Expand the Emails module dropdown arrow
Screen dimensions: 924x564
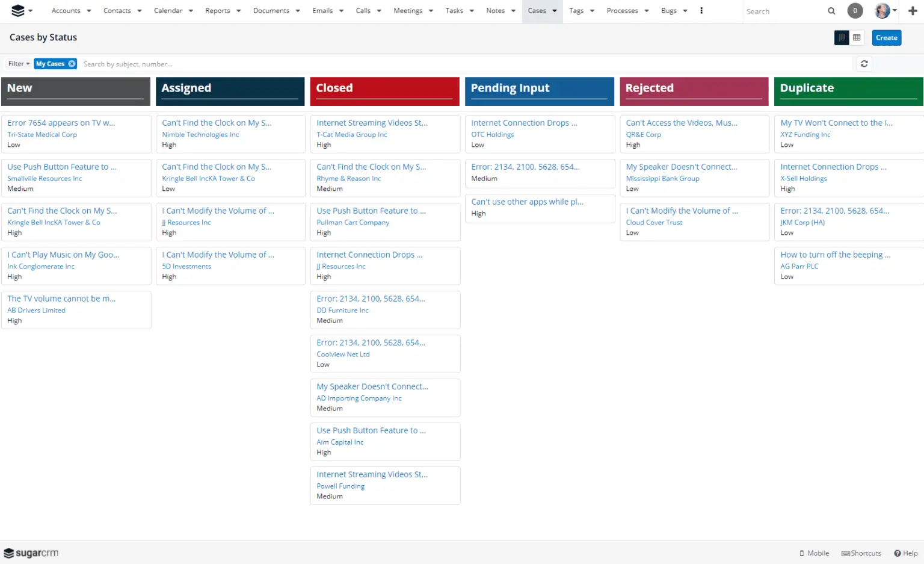tap(342, 11)
